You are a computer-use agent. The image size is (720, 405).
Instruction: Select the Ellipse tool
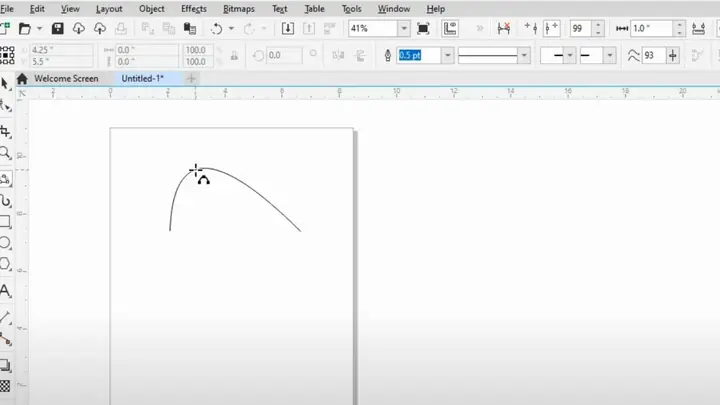point(6,242)
